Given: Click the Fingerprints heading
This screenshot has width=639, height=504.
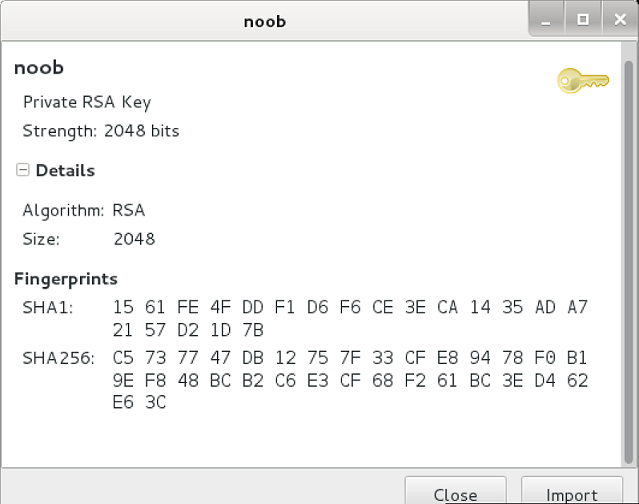Looking at the screenshot, I should 66,279.
